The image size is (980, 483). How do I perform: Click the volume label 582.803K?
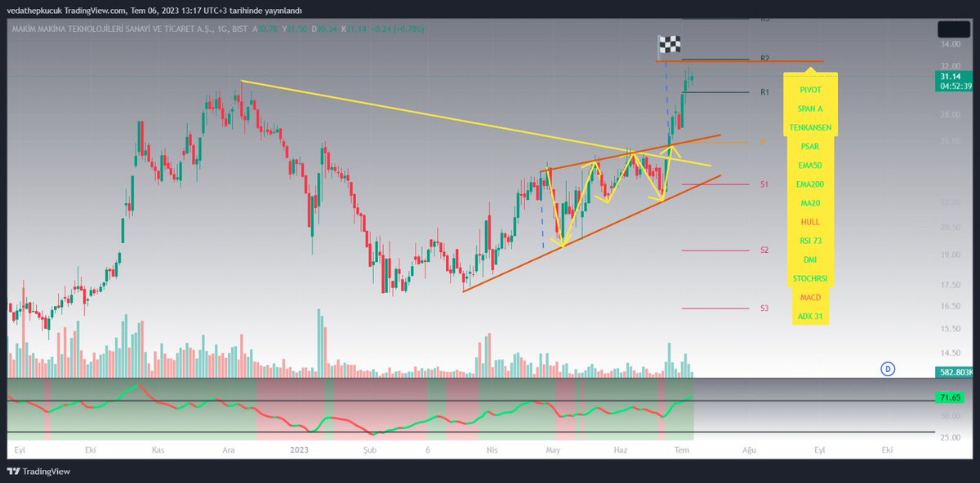(955, 372)
